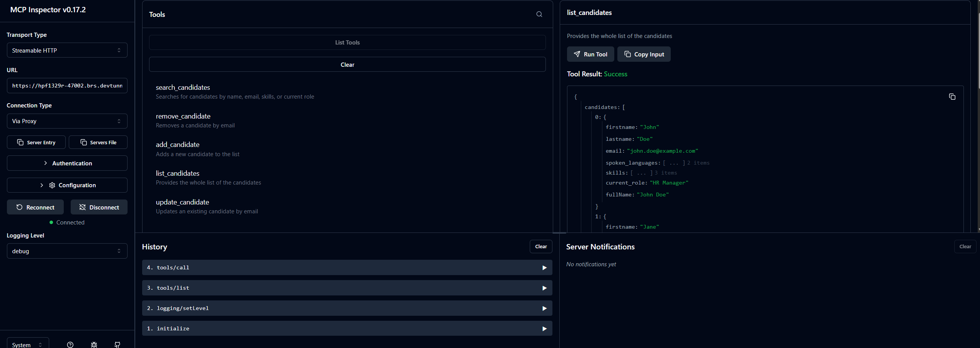This screenshot has height=348, width=980.
Task: Click Copy Input button
Action: 643,54
